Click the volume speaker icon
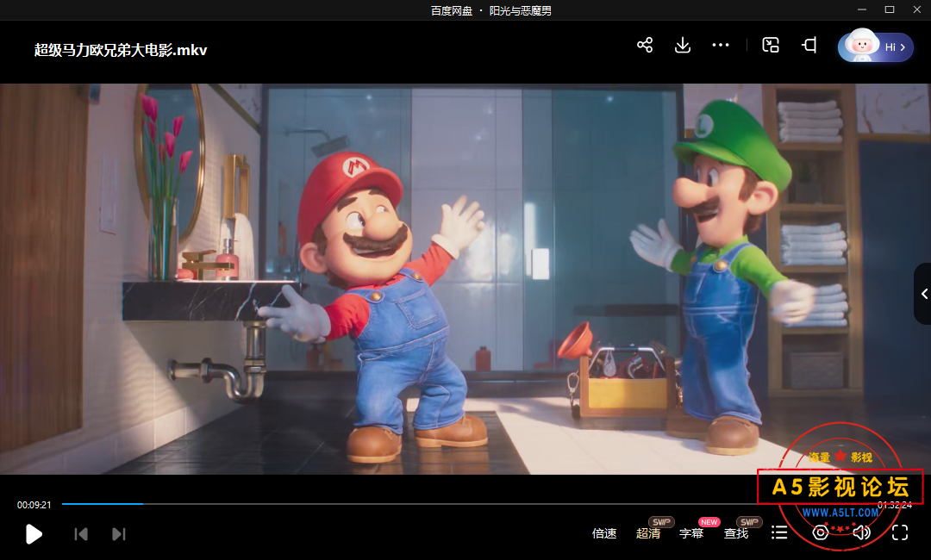 tap(861, 532)
